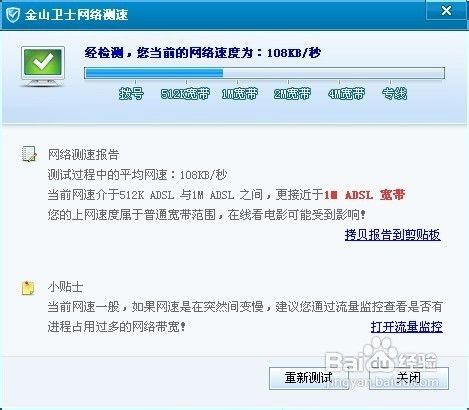Click the 4M宽带 marker label
The image size is (469, 410).
[346, 94]
